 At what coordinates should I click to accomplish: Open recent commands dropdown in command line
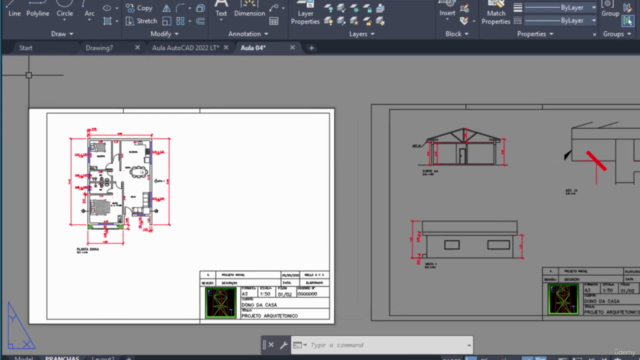click(x=300, y=345)
